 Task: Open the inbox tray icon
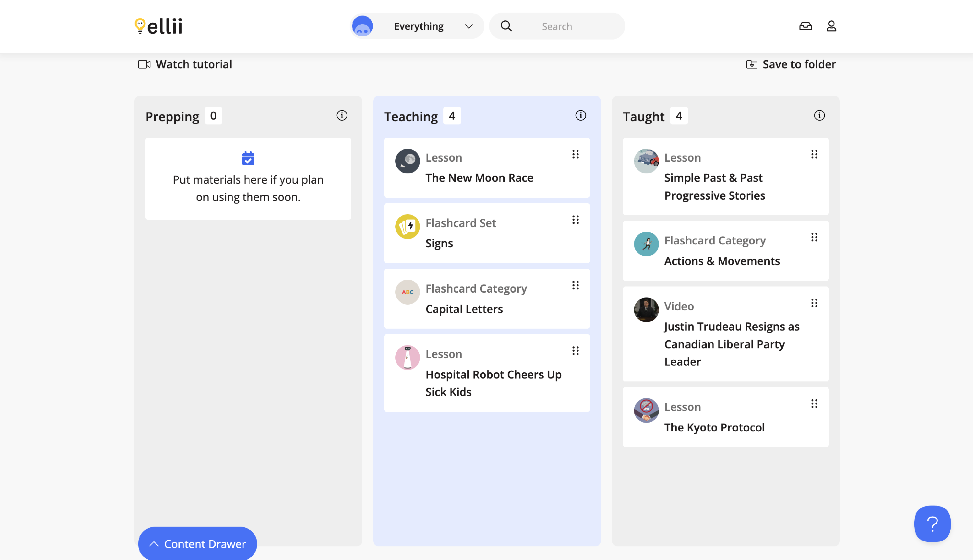pyautogui.click(x=805, y=26)
